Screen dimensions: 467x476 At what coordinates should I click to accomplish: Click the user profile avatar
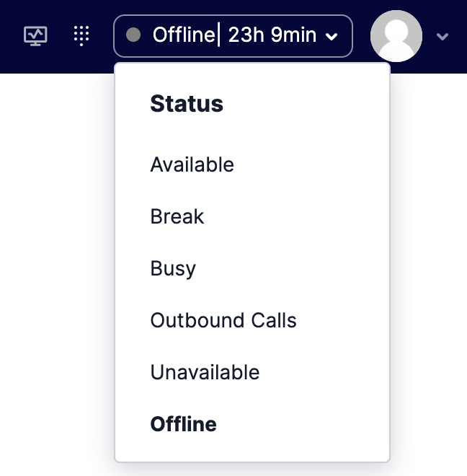(396, 36)
